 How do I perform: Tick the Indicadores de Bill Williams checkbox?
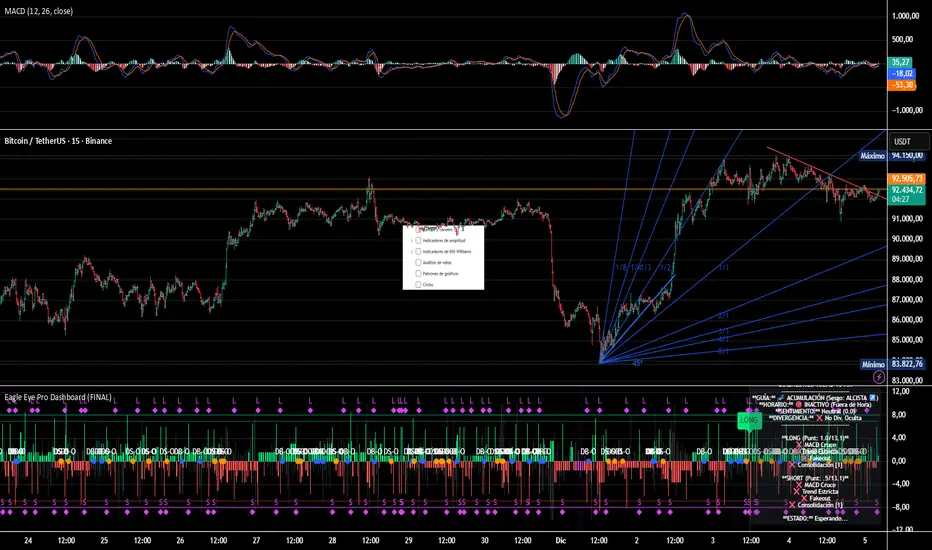tap(418, 252)
